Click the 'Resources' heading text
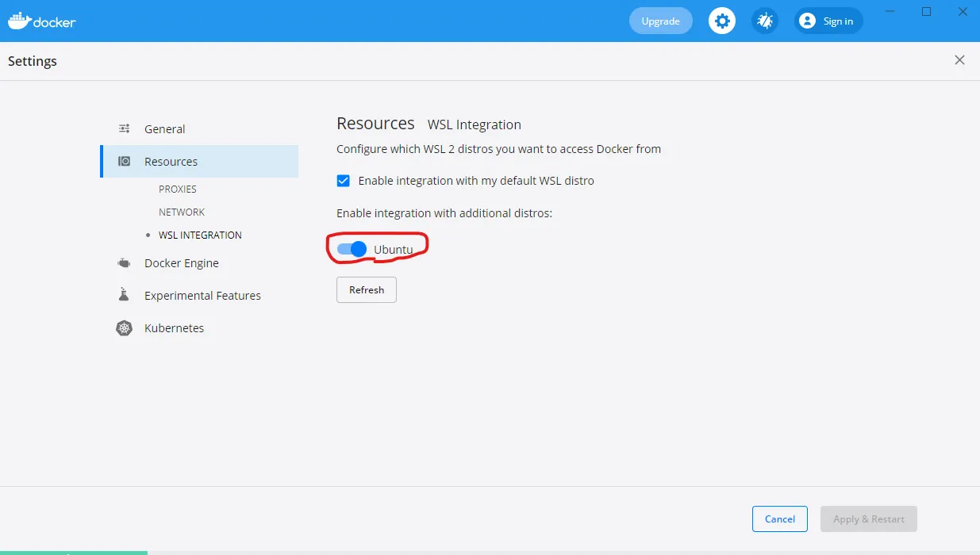This screenshot has width=980, height=555. (375, 124)
